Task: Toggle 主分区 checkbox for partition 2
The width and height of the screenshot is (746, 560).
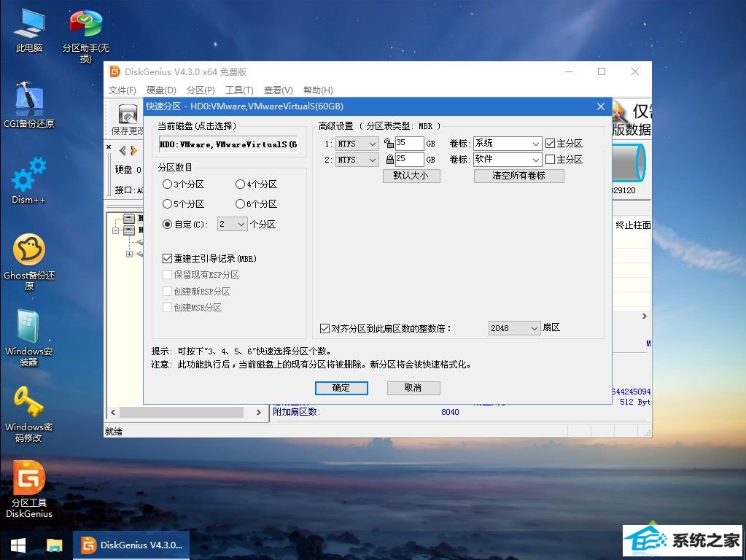Action: 551,160
